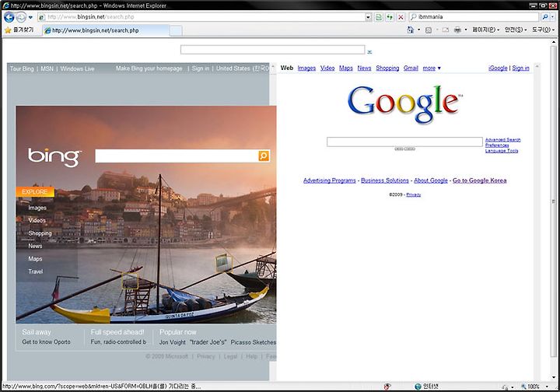Open a new blank tab
Screen dimensions: 560x392
coord(176,30)
